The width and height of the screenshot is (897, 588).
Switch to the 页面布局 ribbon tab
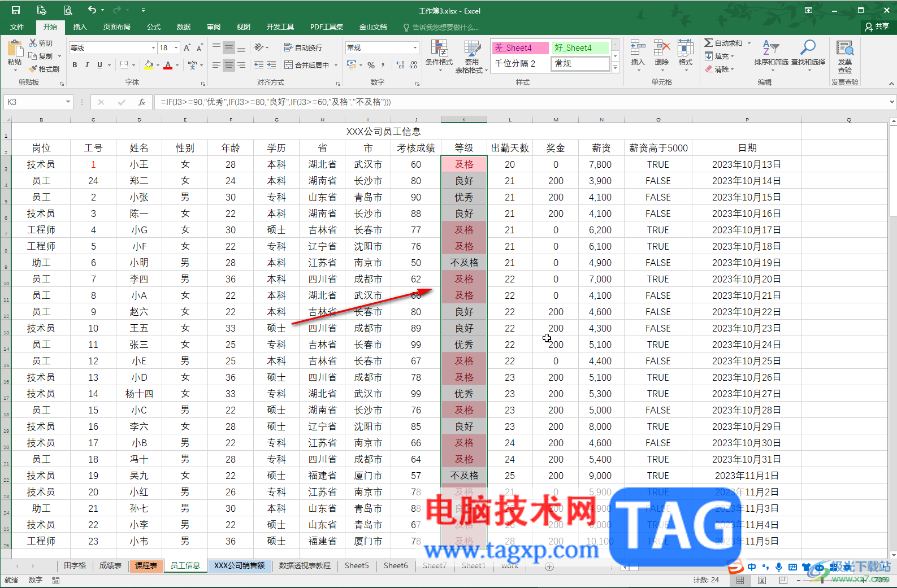(116, 27)
